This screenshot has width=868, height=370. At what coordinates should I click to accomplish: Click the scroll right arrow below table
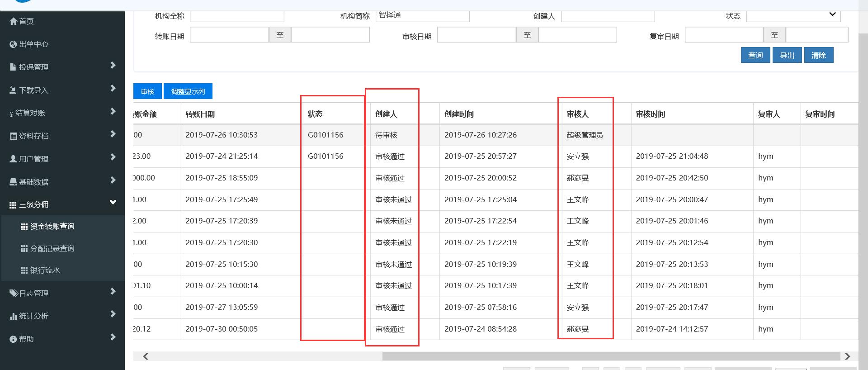848,356
